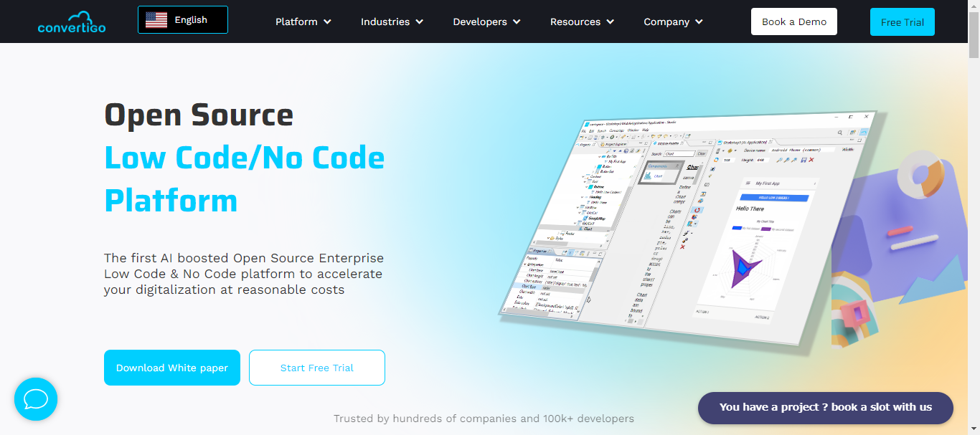Screen dimensions: 980x435
Task: Click the scrollbar up arrow
Action: tap(974, 6)
